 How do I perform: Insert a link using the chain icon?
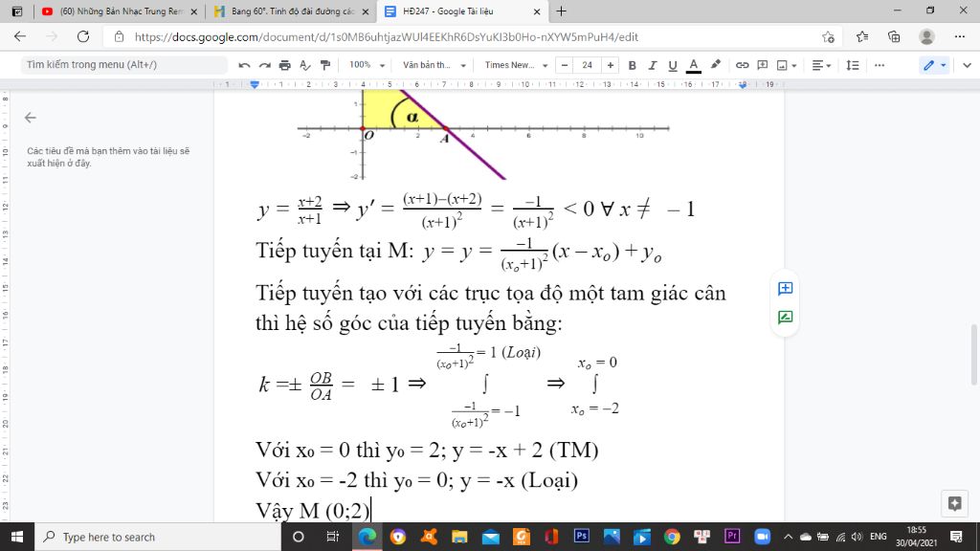[742, 65]
